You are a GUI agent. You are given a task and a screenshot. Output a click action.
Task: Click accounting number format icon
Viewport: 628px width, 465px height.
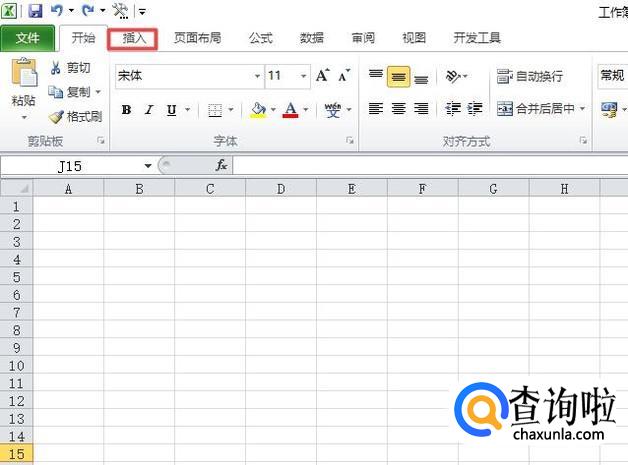(x=609, y=109)
